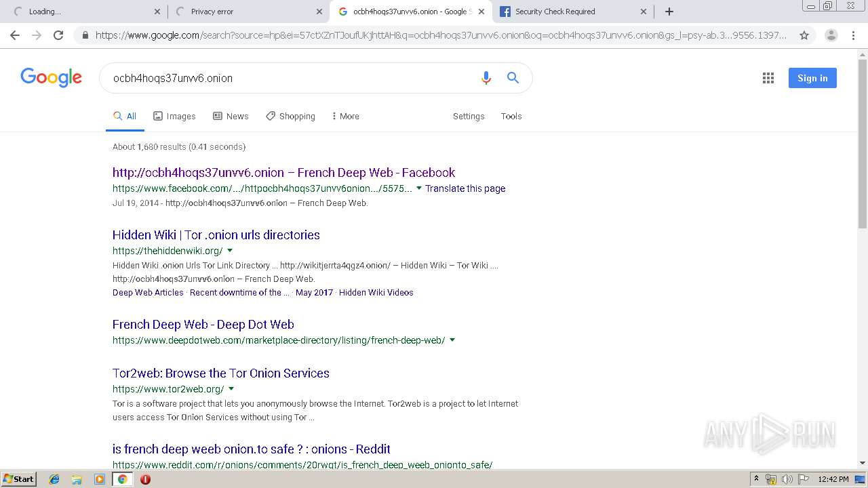Image resolution: width=868 pixels, height=488 pixels.
Task: Click the Chrome taskbar icon
Action: click(122, 479)
